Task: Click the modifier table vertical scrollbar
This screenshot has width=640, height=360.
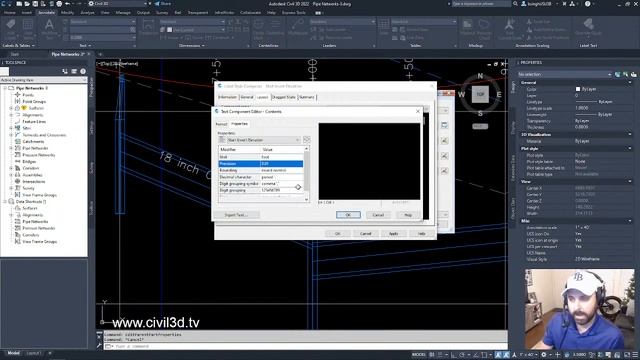Action: point(307,171)
